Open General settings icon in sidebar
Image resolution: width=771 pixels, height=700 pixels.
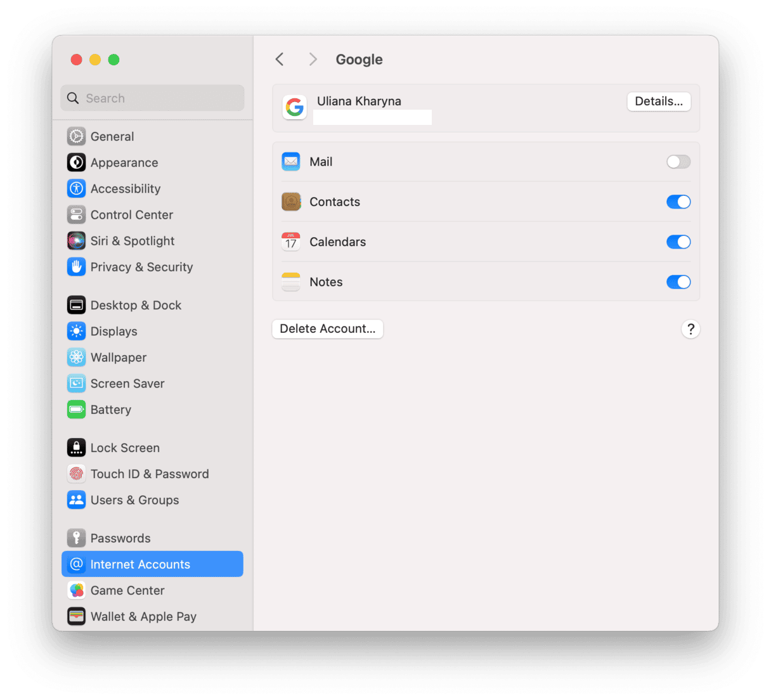tap(76, 136)
